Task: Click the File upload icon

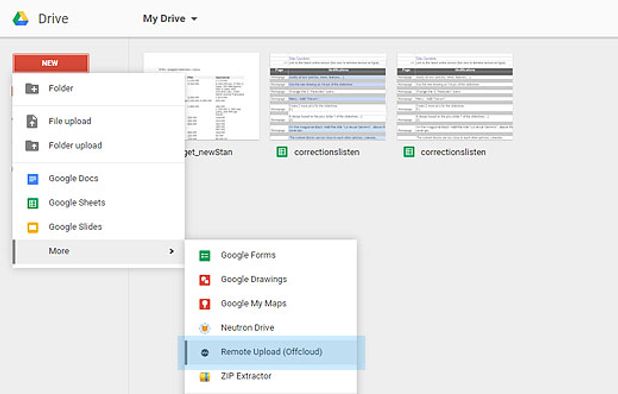Action: pos(32,121)
